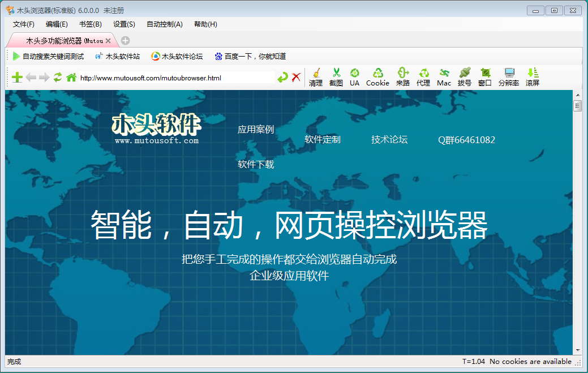Click the vertical scrollbar down arrow

pos(578,350)
